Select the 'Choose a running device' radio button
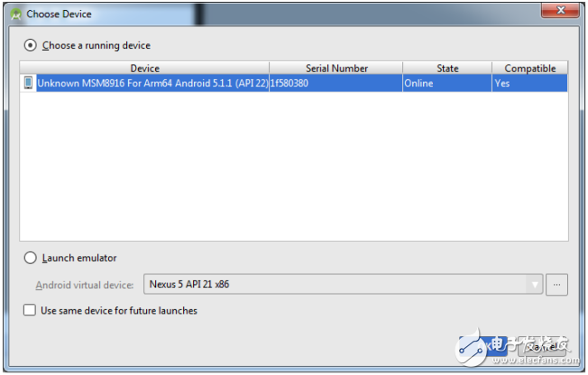This screenshot has height=375, width=588. (x=31, y=45)
